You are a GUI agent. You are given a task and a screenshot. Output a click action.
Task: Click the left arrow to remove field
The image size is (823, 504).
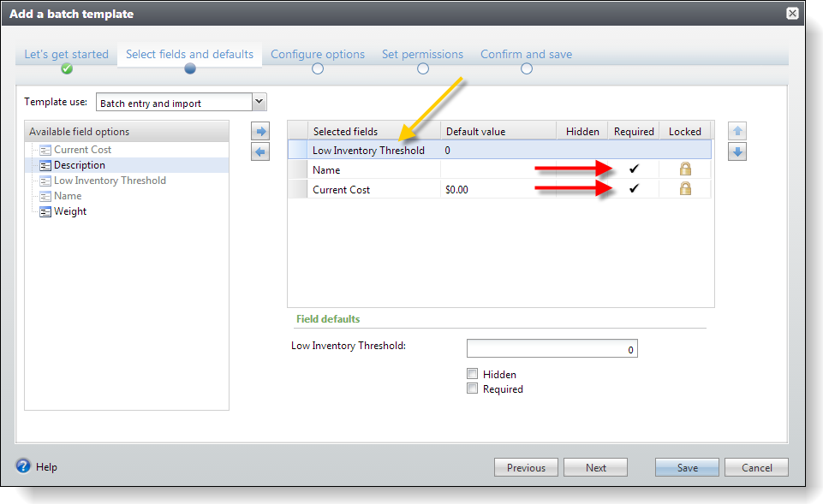(x=261, y=151)
